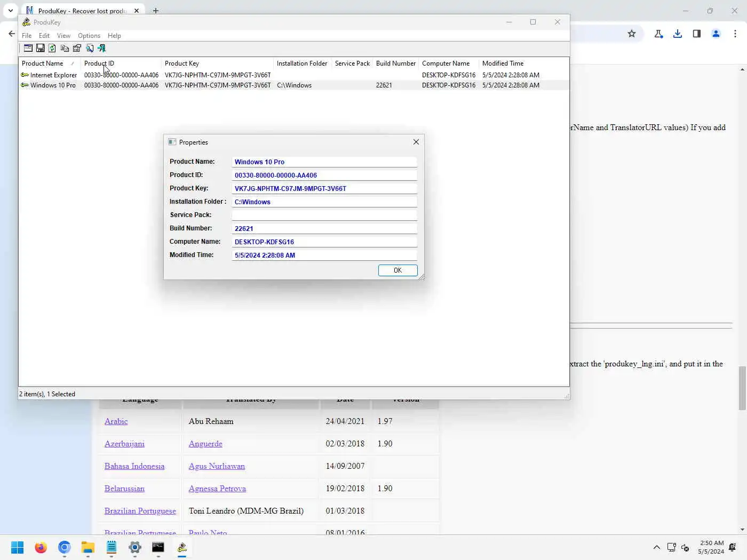Refresh the product key list
This screenshot has height=560, width=747.
click(x=52, y=48)
